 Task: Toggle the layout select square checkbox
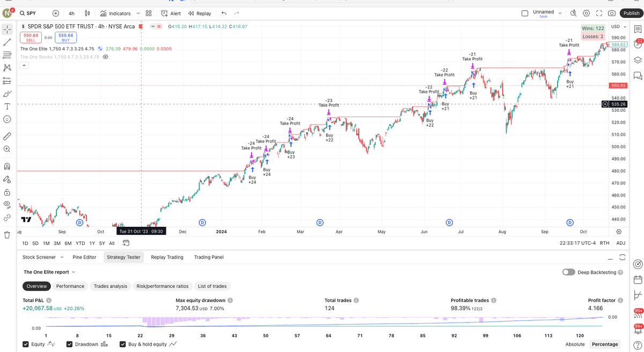tap(525, 13)
